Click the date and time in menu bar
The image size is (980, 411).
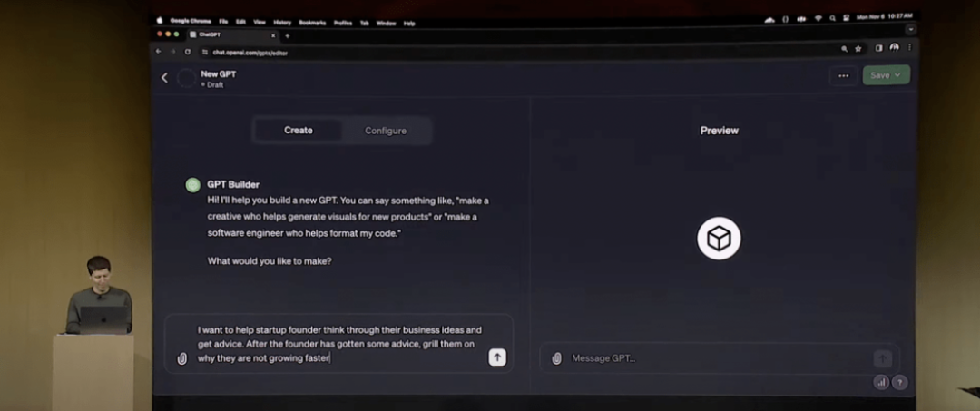pyautogui.click(x=885, y=16)
